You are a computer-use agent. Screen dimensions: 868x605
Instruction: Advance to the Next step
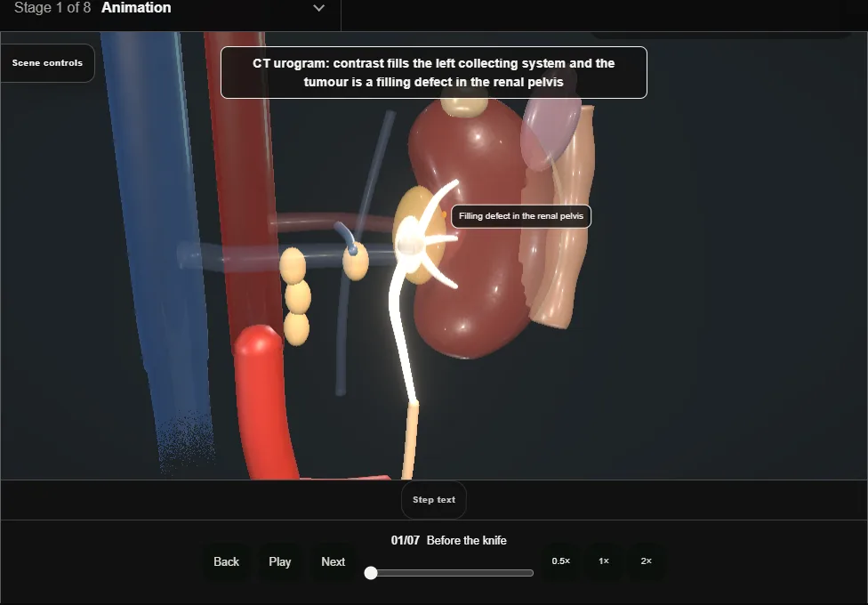click(x=334, y=561)
